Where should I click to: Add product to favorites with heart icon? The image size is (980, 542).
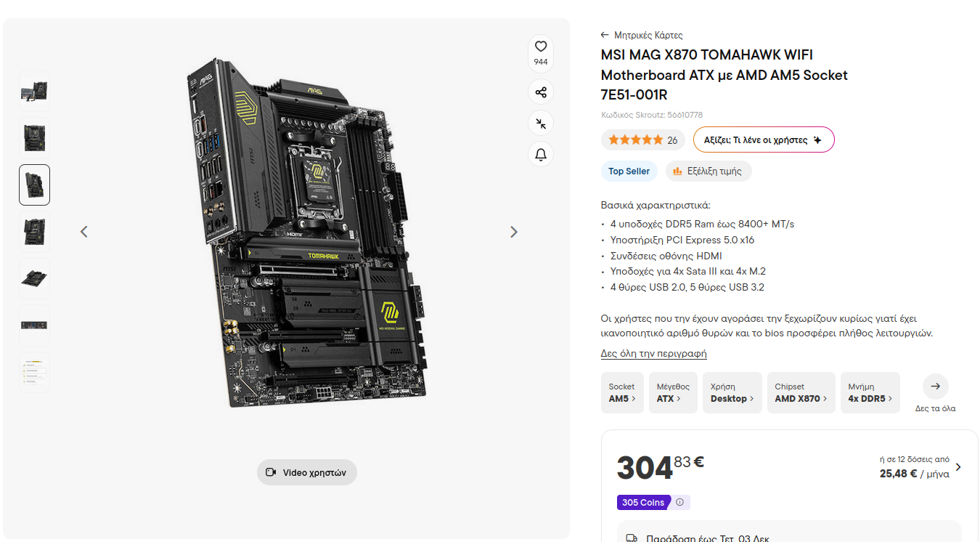[541, 52]
